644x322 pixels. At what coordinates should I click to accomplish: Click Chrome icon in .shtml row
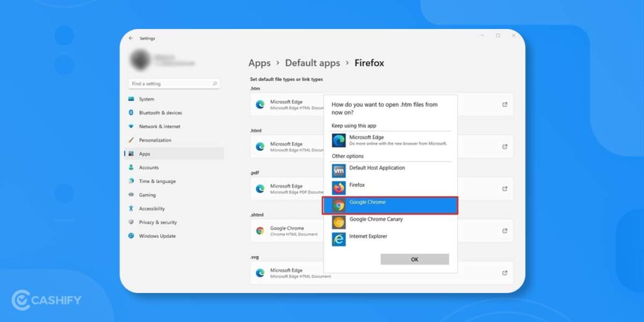(260, 231)
